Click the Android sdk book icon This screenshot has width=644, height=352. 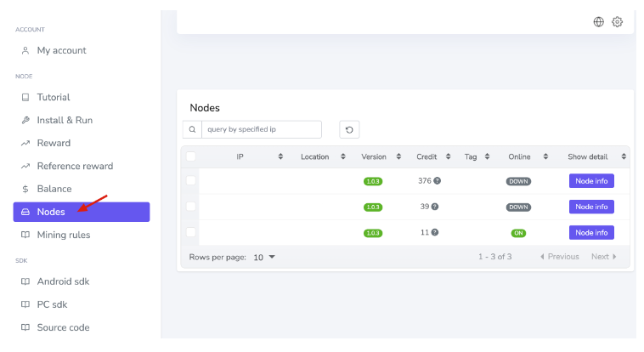coord(25,281)
